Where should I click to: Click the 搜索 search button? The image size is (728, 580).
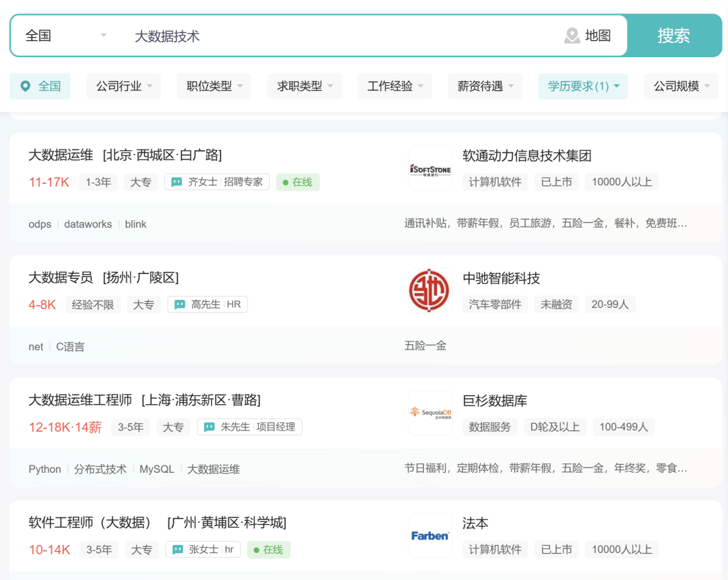point(673,36)
